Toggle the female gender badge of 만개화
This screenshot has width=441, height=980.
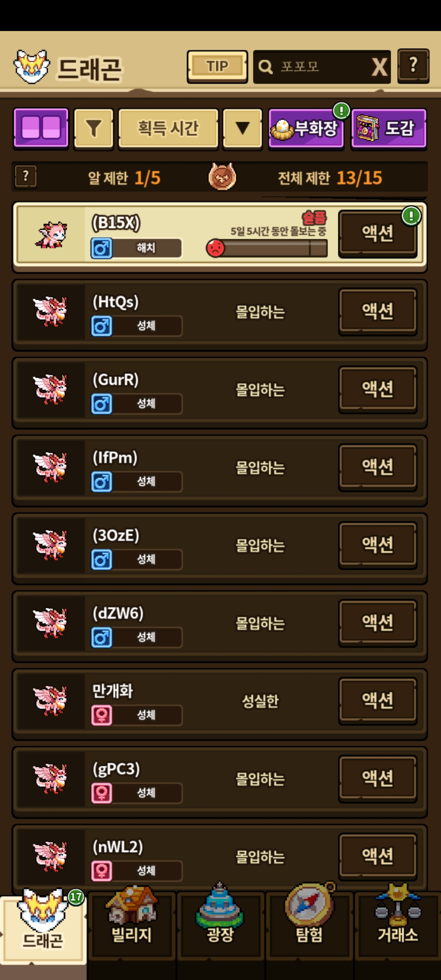(102, 715)
